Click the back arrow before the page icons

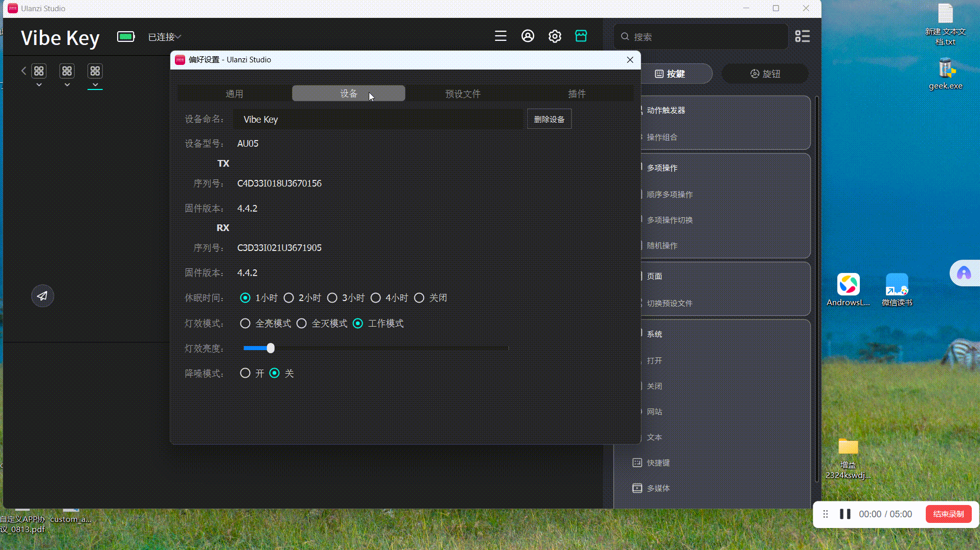[24, 71]
